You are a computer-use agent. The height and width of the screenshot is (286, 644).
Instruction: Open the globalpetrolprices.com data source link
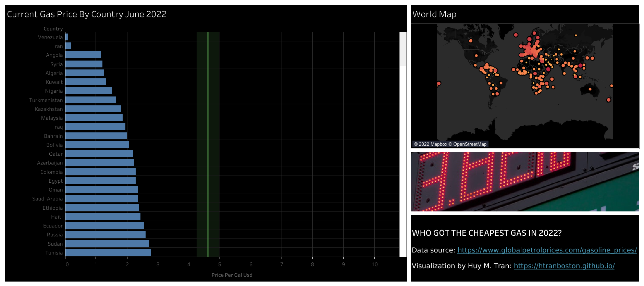547,250
